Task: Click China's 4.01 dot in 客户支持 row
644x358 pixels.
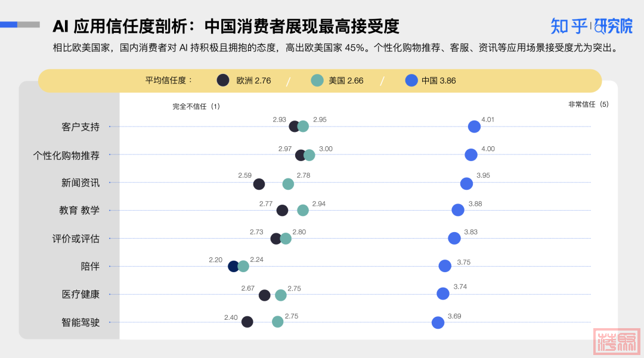Action: pyautogui.click(x=475, y=126)
